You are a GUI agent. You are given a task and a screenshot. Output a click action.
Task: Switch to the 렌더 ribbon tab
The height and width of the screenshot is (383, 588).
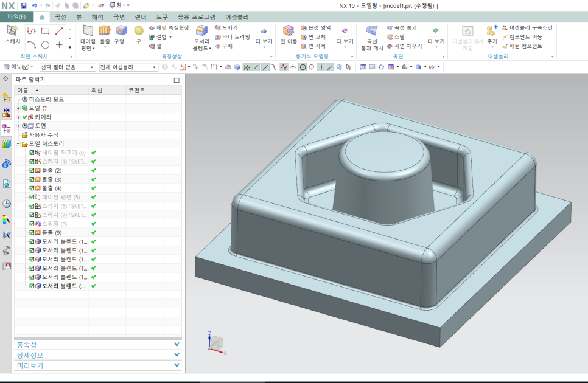click(140, 17)
